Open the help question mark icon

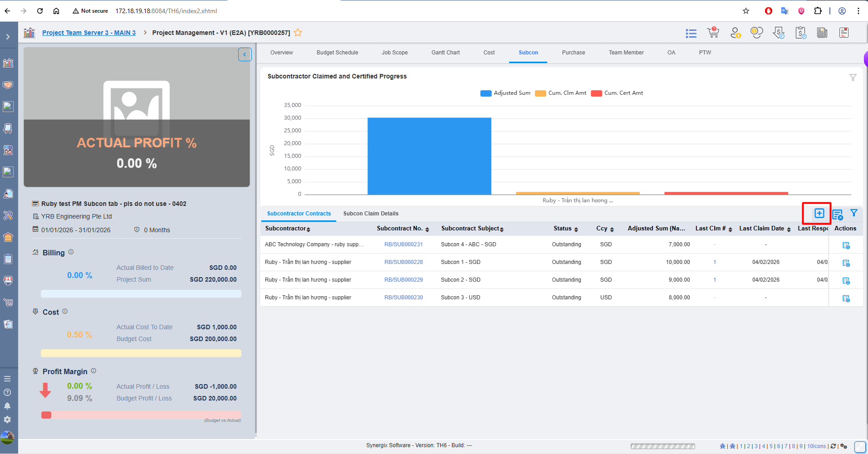click(7, 392)
